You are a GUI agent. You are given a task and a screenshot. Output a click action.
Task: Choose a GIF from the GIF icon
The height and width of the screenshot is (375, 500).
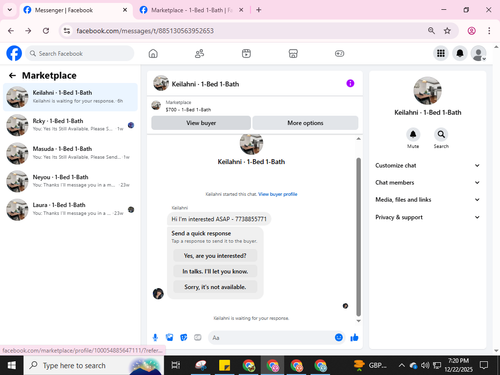click(x=198, y=338)
